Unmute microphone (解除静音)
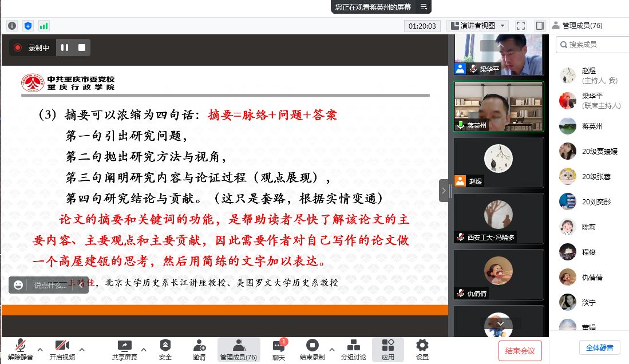629x364 pixels. tap(21, 350)
